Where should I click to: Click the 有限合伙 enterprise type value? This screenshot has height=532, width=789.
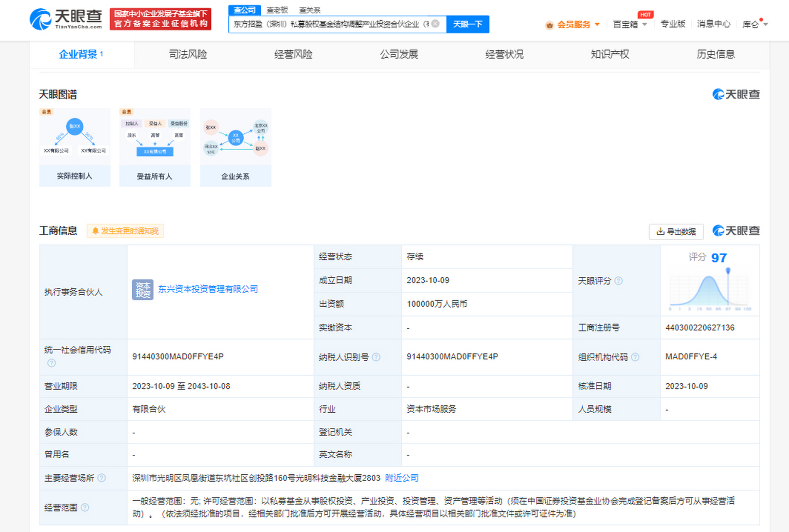coord(149,409)
